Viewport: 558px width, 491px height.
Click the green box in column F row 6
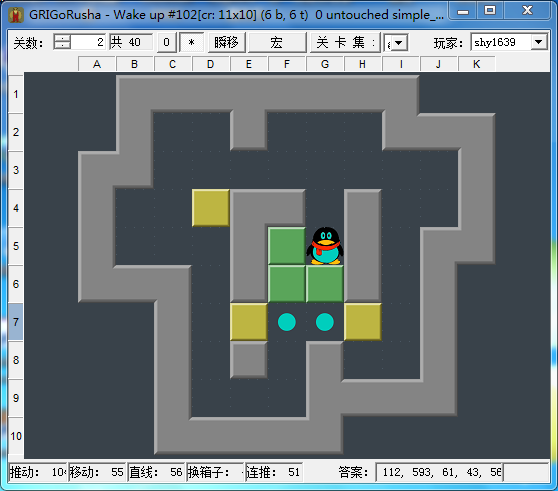(287, 284)
